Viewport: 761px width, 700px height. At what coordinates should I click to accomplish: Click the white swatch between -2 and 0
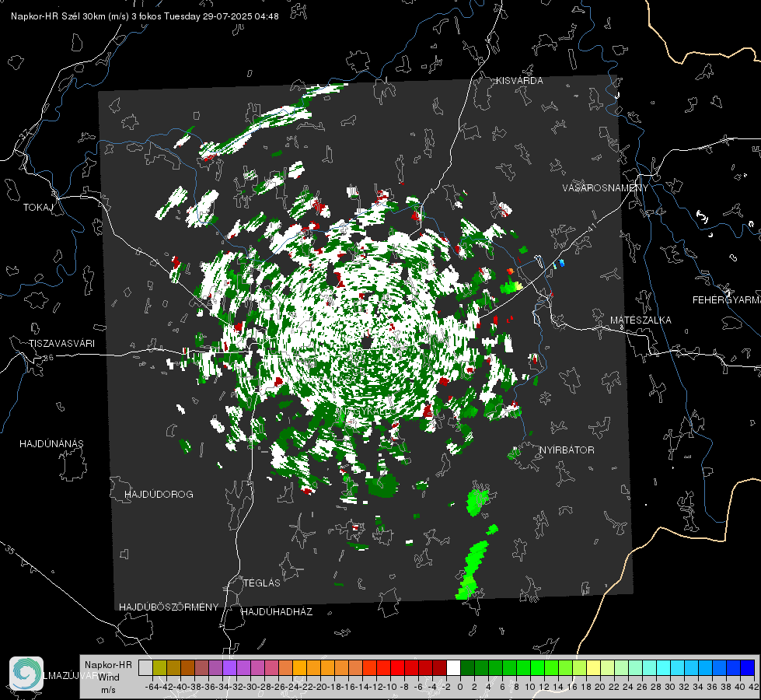(453, 667)
